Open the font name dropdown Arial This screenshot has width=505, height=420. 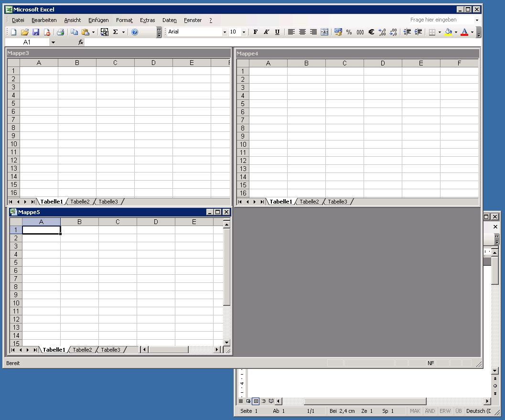pyautogui.click(x=225, y=32)
